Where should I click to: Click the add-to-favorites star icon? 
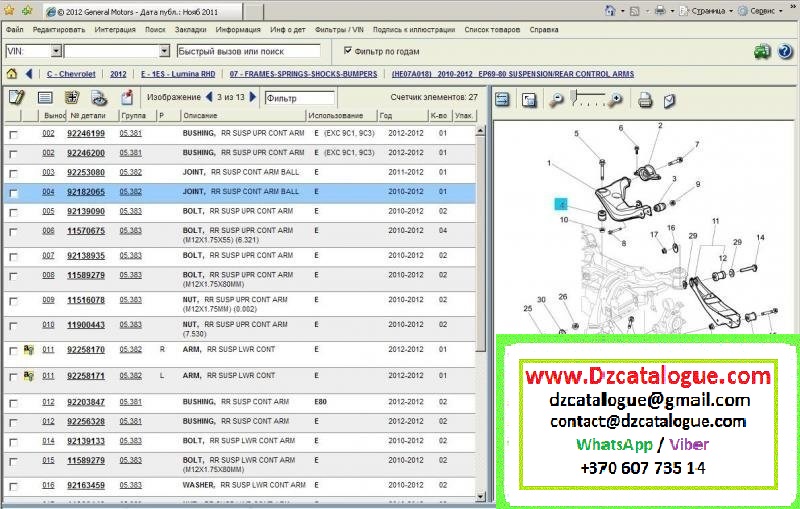tap(27, 10)
